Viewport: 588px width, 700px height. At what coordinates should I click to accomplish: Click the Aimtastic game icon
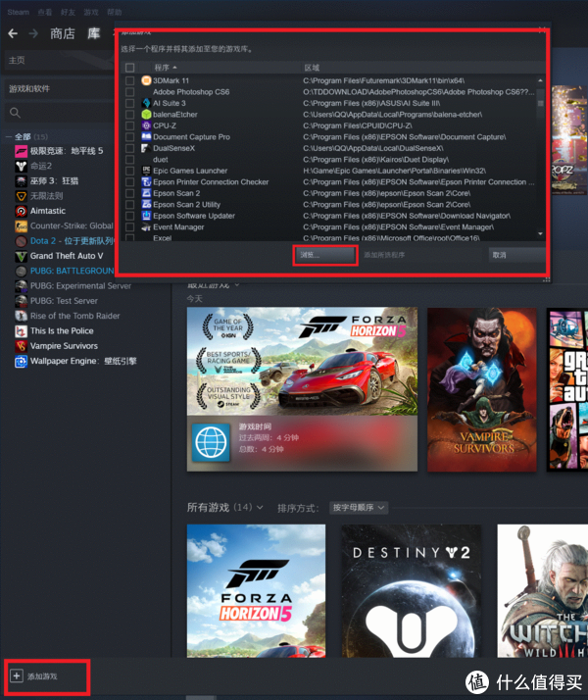pyautogui.click(x=21, y=211)
